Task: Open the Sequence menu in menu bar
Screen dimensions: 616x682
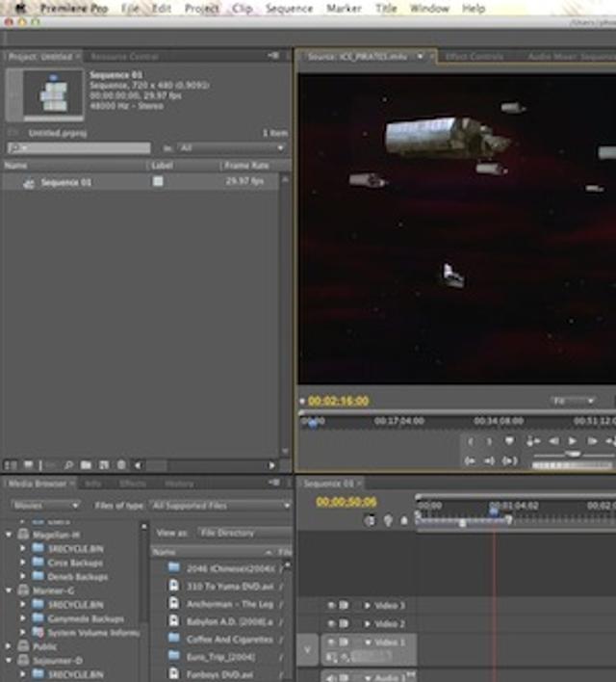Action: (289, 9)
